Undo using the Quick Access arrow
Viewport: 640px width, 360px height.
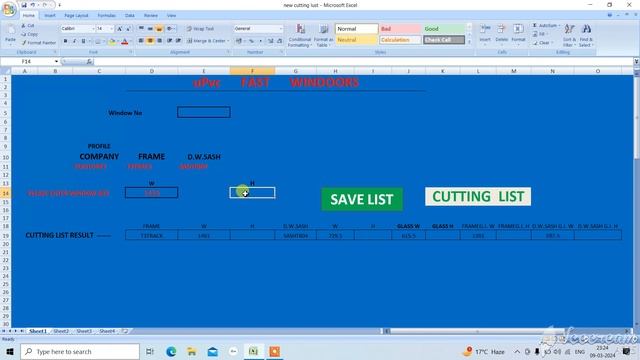[33, 5]
